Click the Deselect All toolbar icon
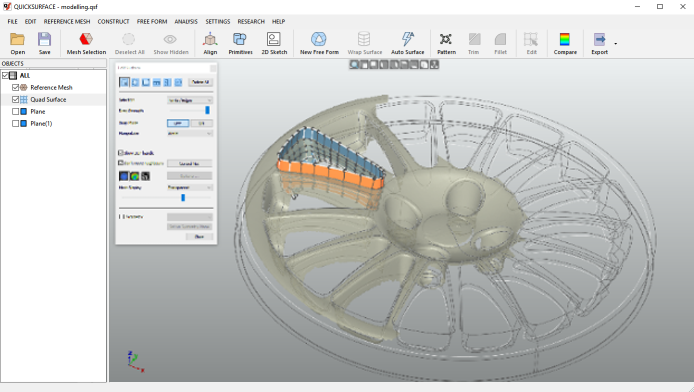The width and height of the screenshot is (694, 392). click(129, 39)
